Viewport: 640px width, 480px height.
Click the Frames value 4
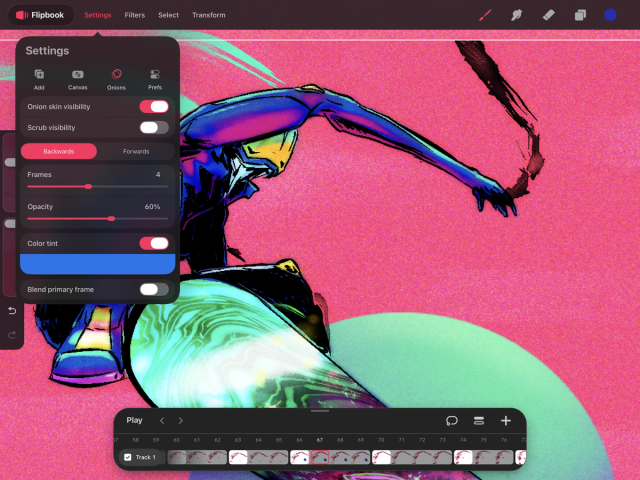(x=158, y=174)
